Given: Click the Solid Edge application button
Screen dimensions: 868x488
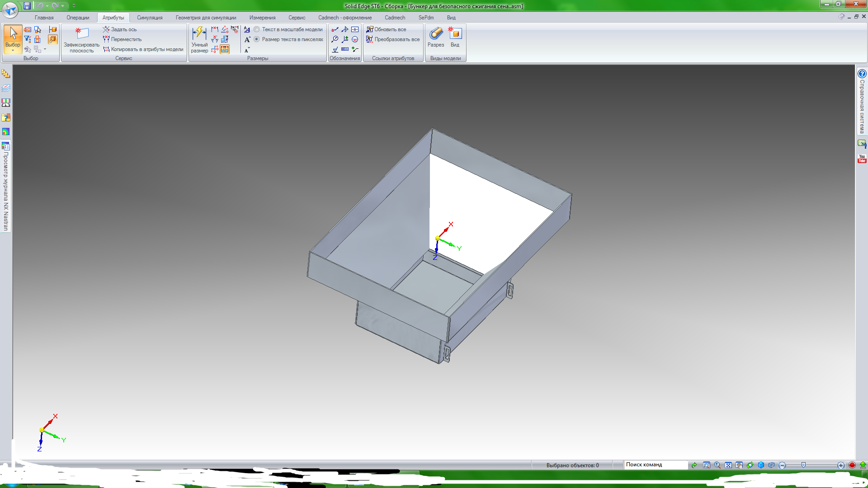Looking at the screenshot, I should tap(10, 9).
